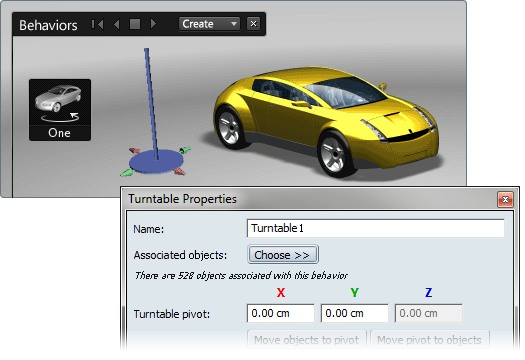Choose associated objects button
Screen dimensions: 525x360
pyautogui.click(x=283, y=255)
